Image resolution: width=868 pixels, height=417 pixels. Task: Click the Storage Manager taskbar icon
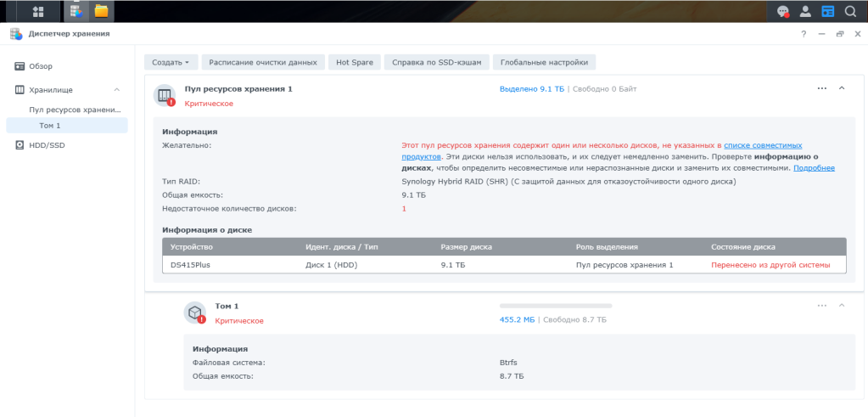pos(76,11)
